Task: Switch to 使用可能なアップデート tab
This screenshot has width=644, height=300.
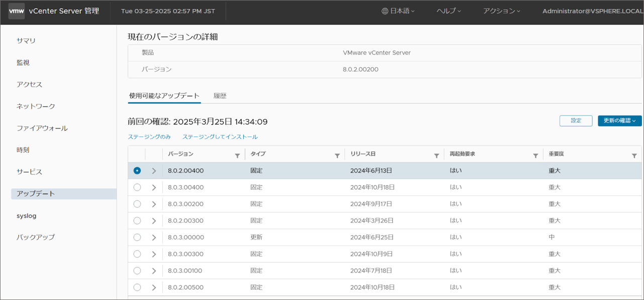Action: [164, 96]
